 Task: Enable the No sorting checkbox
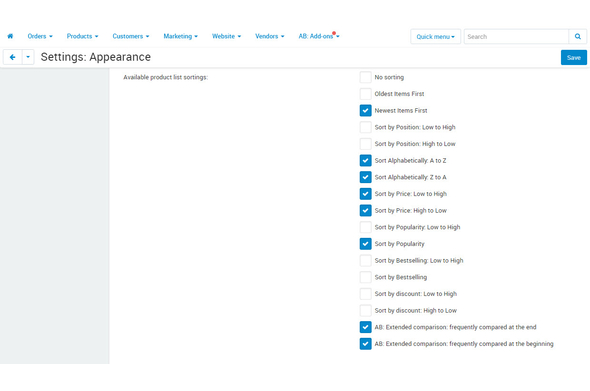(x=365, y=77)
